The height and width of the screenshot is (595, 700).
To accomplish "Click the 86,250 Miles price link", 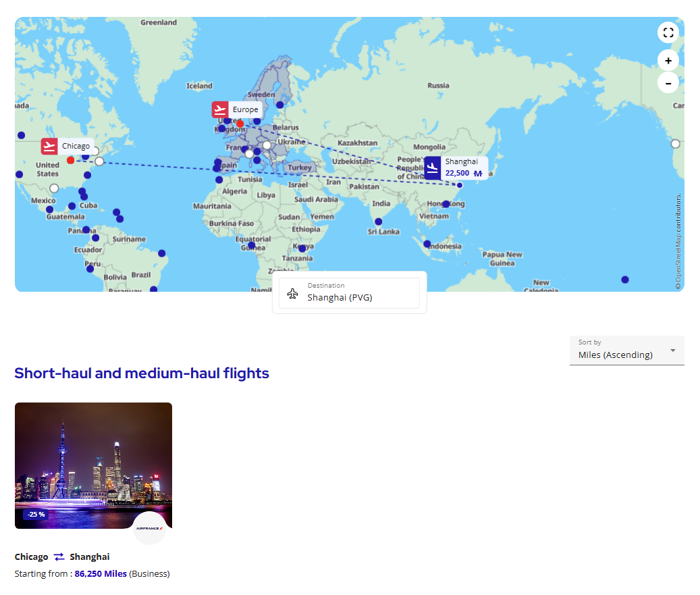I will click(101, 573).
